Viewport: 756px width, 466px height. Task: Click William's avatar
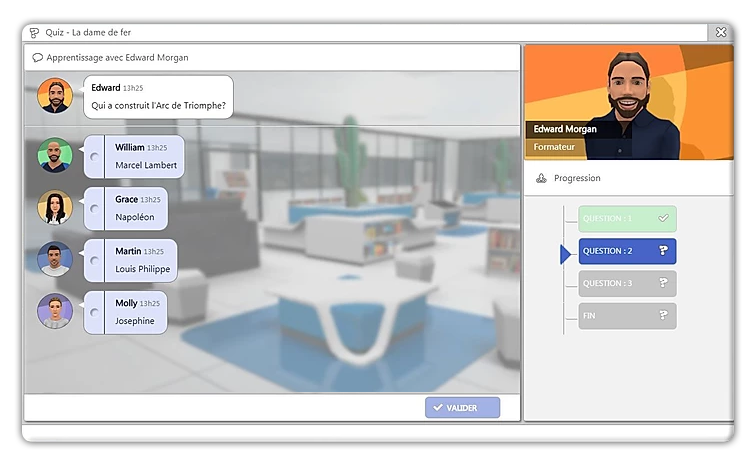point(55,155)
